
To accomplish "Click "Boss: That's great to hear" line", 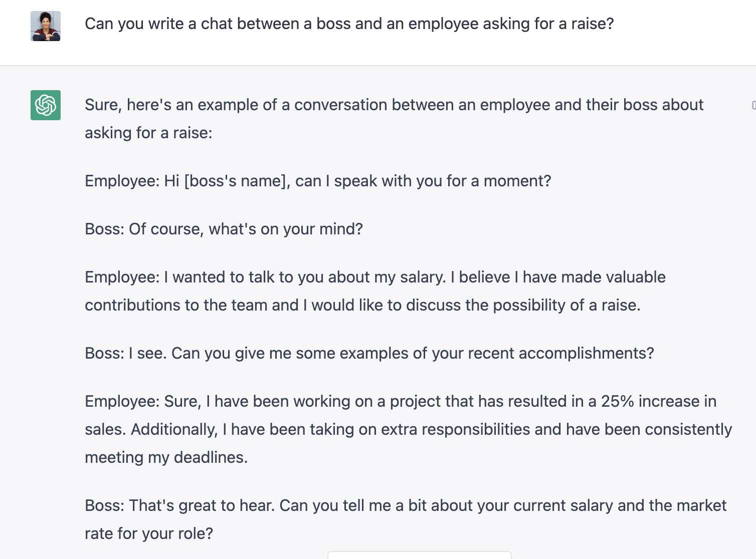I will pos(405,506).
